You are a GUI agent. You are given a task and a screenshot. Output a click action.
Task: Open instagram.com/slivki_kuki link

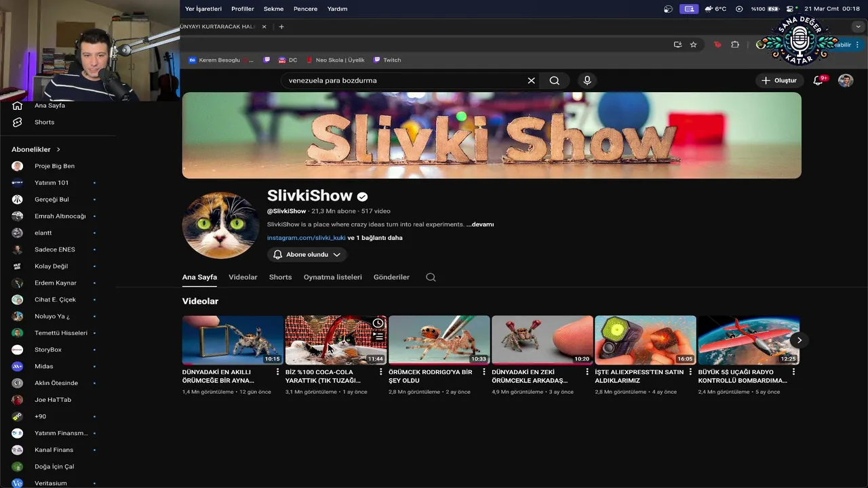coord(306,238)
